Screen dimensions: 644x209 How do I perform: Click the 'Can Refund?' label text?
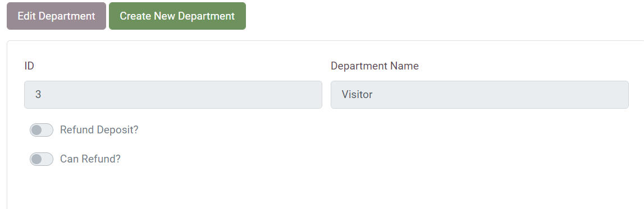(90, 159)
